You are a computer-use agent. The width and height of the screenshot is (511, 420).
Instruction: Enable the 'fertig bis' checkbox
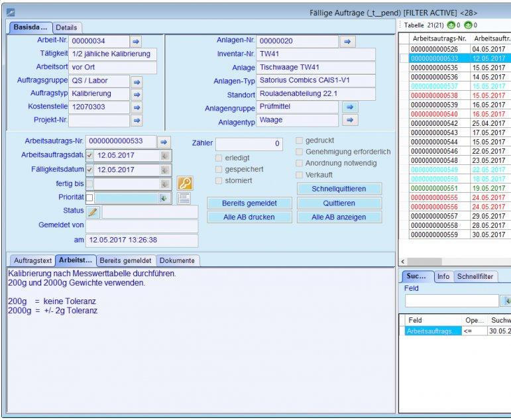tap(90, 184)
